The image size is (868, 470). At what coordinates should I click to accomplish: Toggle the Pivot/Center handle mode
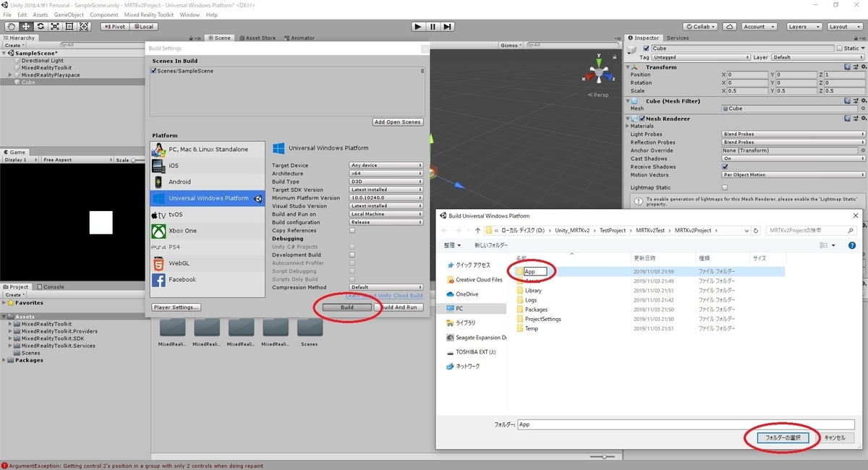pos(114,27)
